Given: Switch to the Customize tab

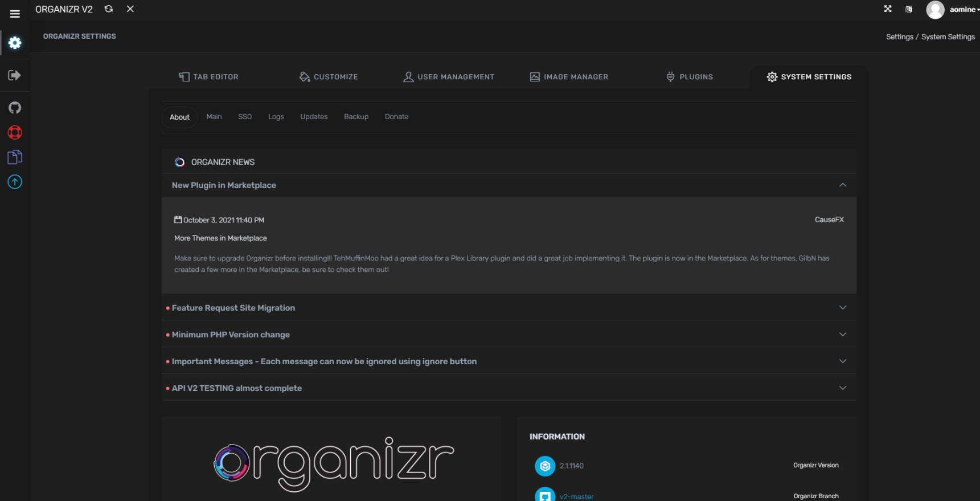Looking at the screenshot, I should pos(329,77).
